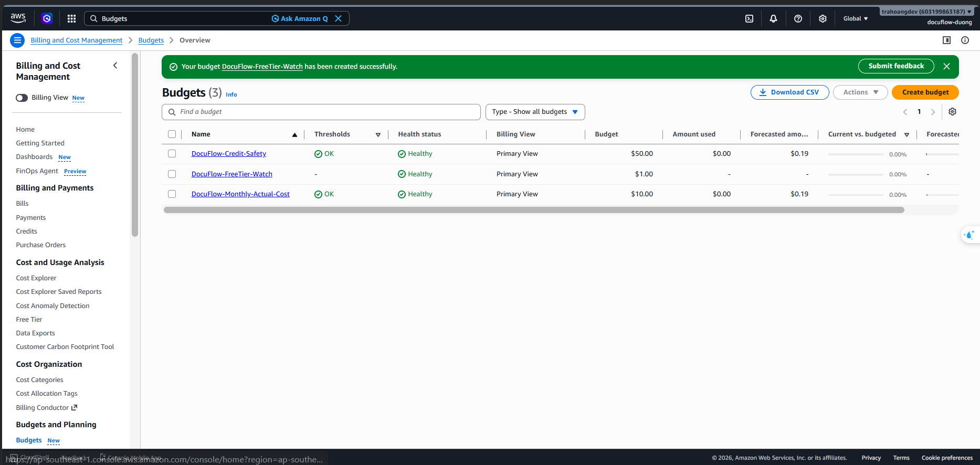Sort budgets by Name column arrow
This screenshot has height=465, width=980.
[294, 135]
